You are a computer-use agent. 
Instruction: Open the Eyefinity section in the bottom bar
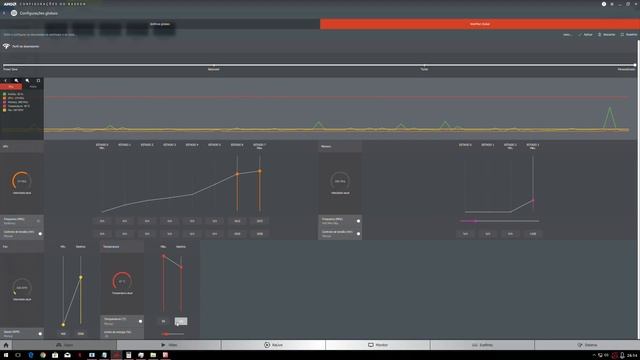click(482, 345)
